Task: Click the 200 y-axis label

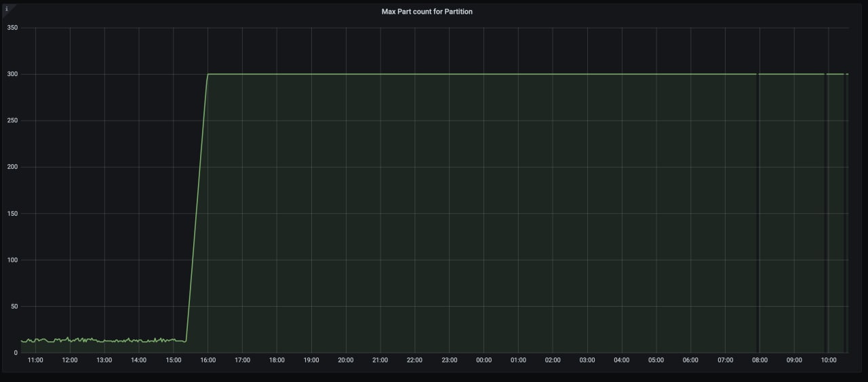Action: (12, 167)
